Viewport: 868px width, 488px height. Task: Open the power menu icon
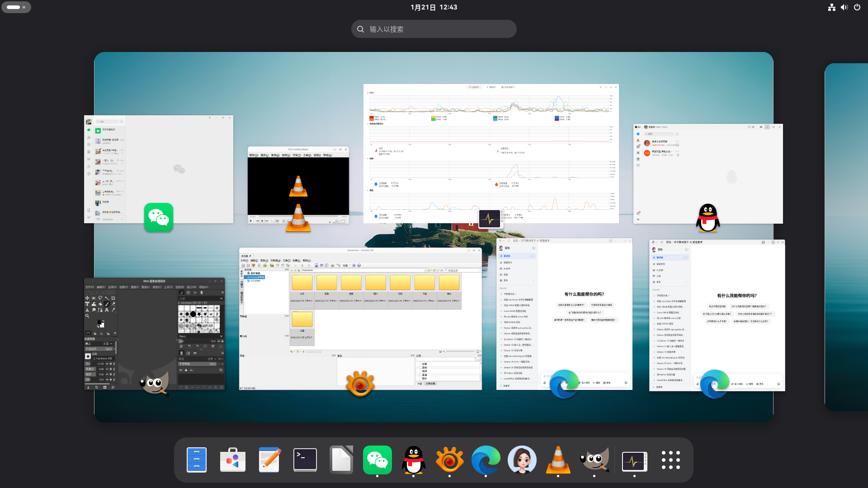[x=857, y=7]
